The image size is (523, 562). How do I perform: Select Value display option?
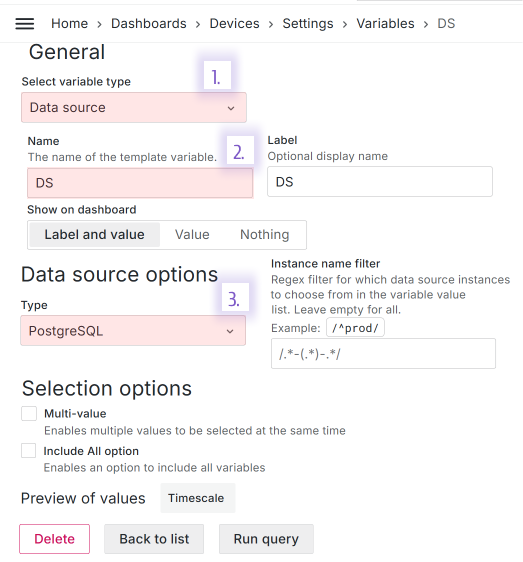192,235
